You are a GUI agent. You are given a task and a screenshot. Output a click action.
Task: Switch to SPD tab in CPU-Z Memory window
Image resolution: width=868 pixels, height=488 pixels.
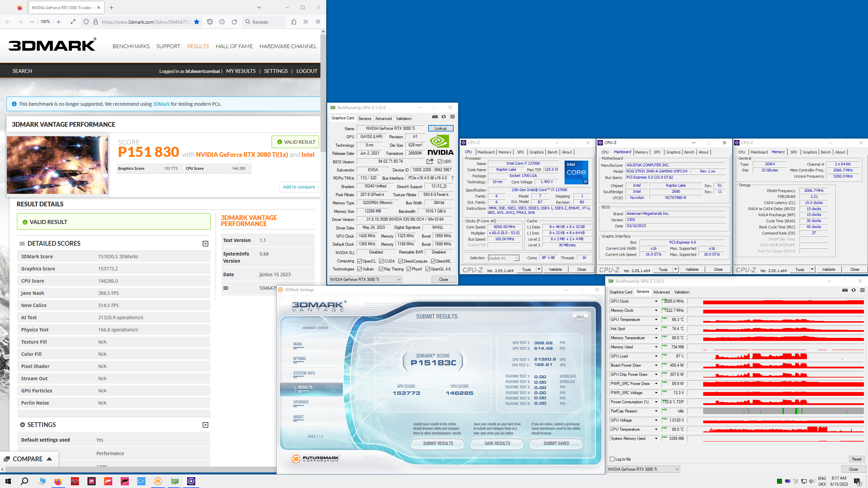point(793,152)
